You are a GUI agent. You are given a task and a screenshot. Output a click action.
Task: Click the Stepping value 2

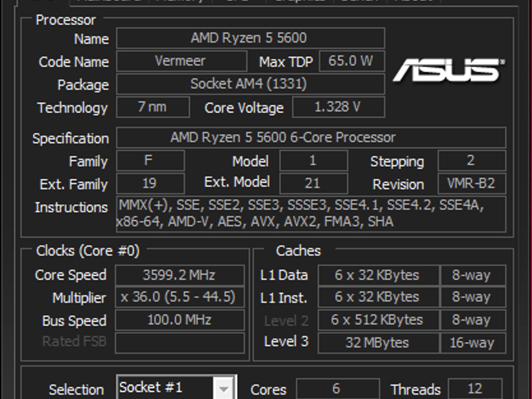coord(471,161)
